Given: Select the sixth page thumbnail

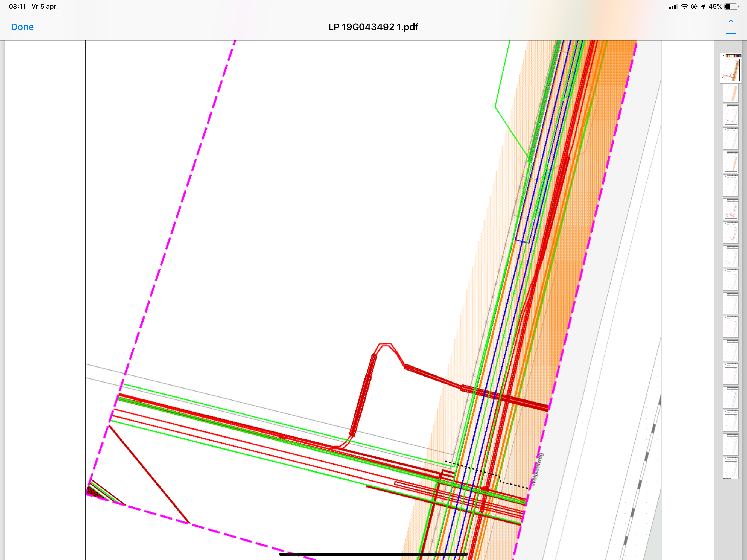Looking at the screenshot, I should click(731, 186).
